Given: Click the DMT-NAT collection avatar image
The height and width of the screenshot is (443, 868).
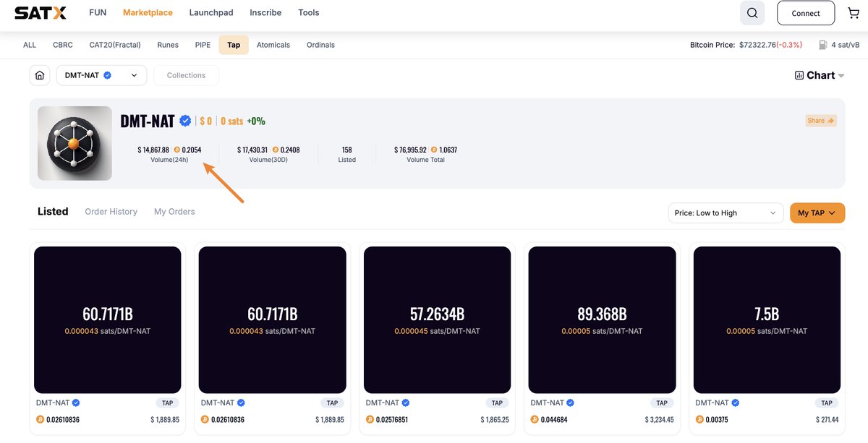Looking at the screenshot, I should pyautogui.click(x=75, y=143).
